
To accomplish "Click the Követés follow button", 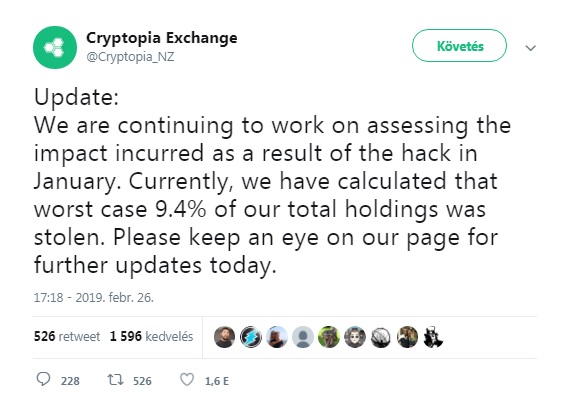I will tap(459, 46).
